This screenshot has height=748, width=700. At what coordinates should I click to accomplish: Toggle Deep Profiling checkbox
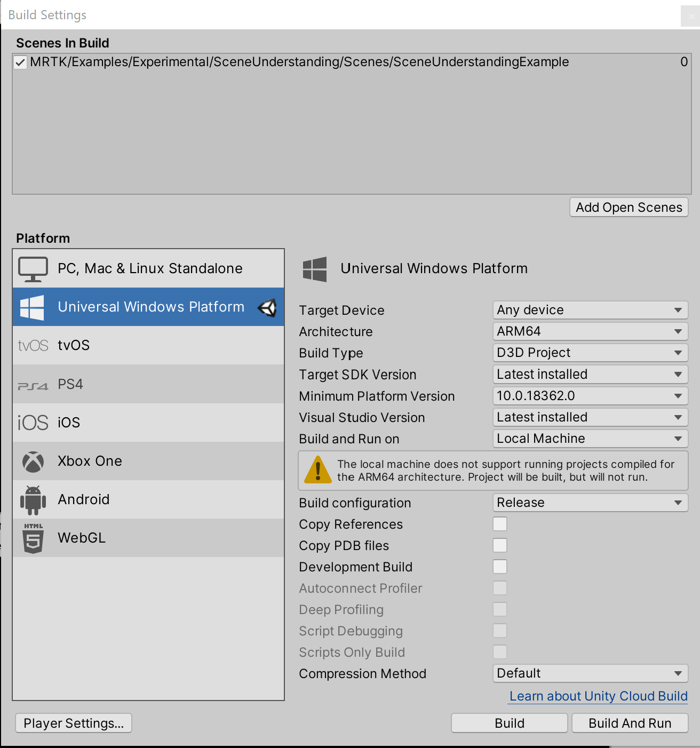click(x=500, y=609)
